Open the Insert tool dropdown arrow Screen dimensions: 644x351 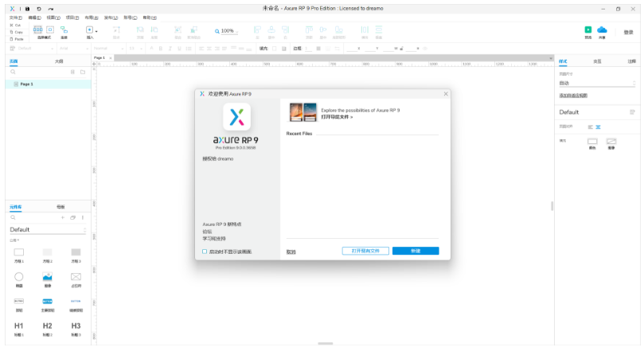(96, 31)
